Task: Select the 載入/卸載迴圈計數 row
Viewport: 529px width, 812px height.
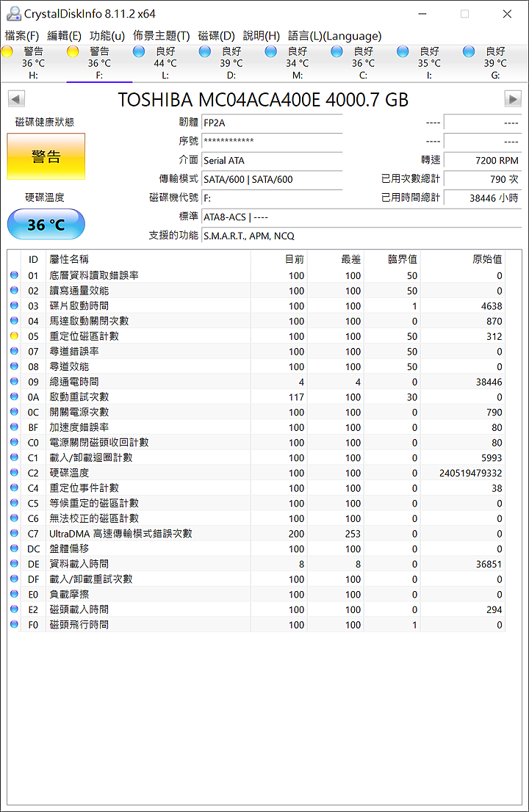Action: click(257, 458)
